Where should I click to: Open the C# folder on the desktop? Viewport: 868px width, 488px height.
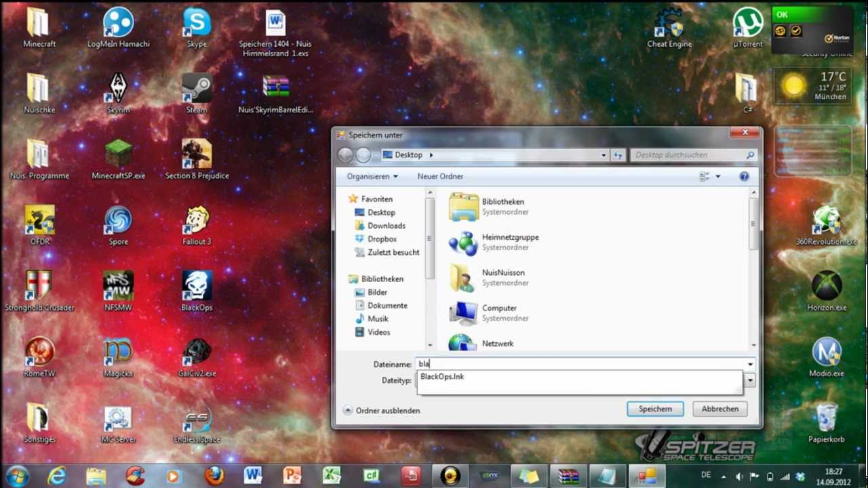click(x=748, y=93)
